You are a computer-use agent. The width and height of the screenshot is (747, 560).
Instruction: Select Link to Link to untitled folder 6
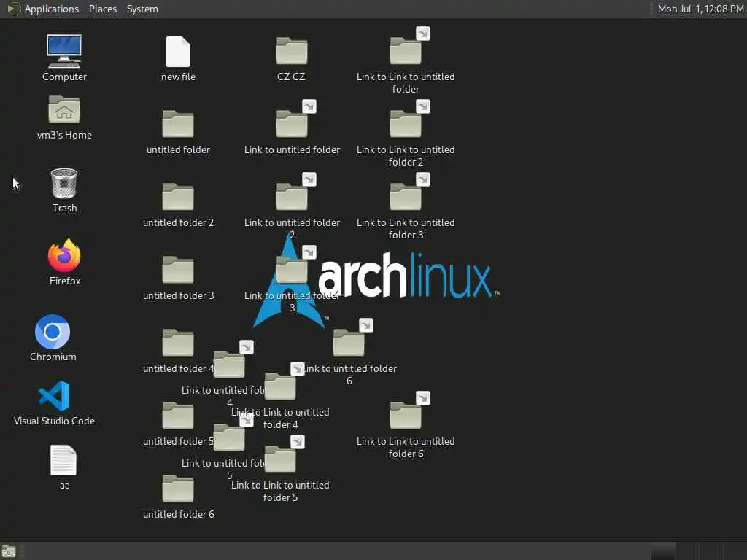(406, 415)
